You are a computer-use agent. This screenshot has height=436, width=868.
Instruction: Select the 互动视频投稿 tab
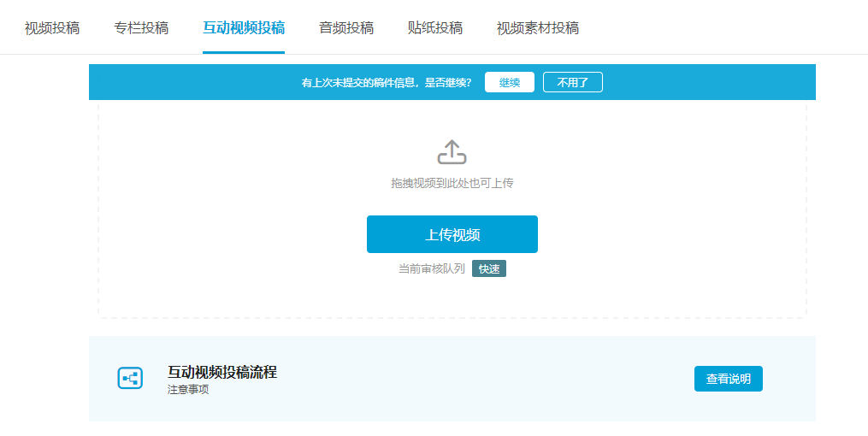coord(244,27)
